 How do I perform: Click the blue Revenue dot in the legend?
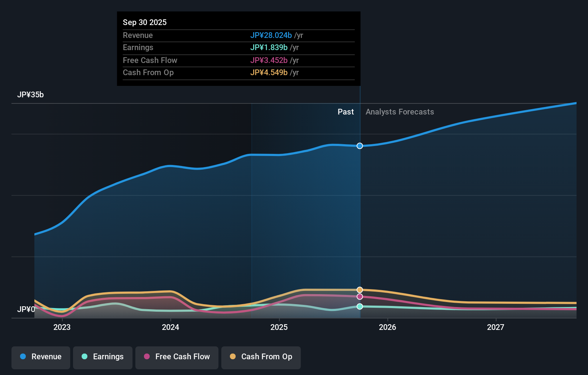(x=23, y=357)
